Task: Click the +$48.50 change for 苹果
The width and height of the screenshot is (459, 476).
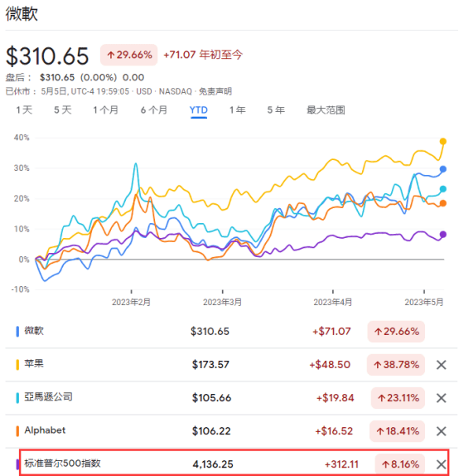Action: point(330,365)
